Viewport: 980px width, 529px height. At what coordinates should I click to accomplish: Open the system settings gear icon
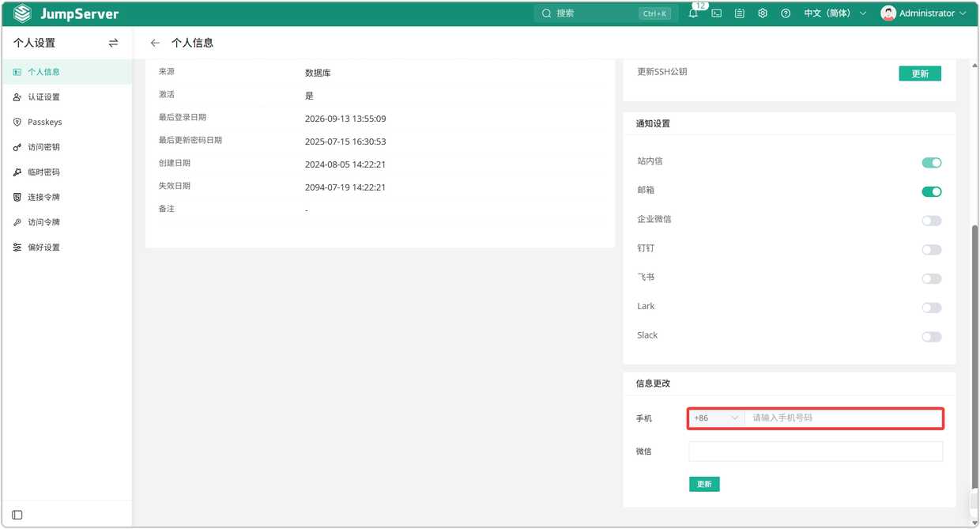(x=762, y=13)
